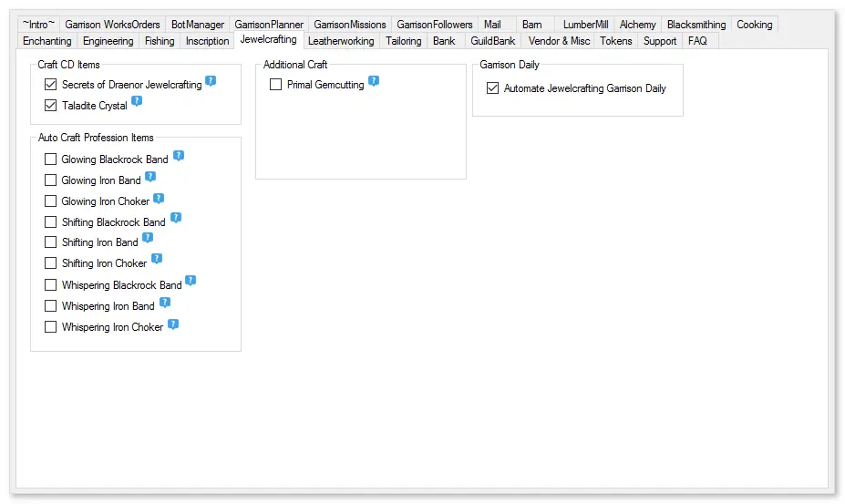Uncheck Secrets of Draenor Jewelcrafting
This screenshot has width=845, height=504.
51,85
